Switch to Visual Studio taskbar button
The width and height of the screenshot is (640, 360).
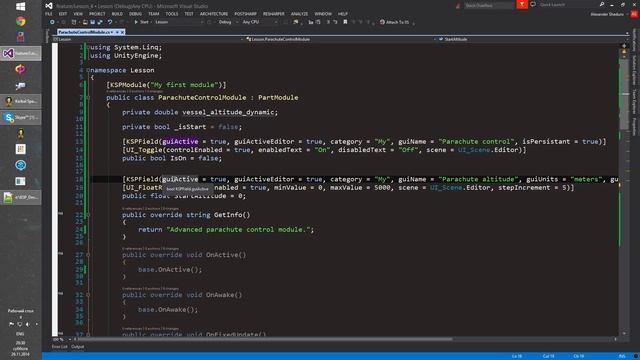point(20,53)
